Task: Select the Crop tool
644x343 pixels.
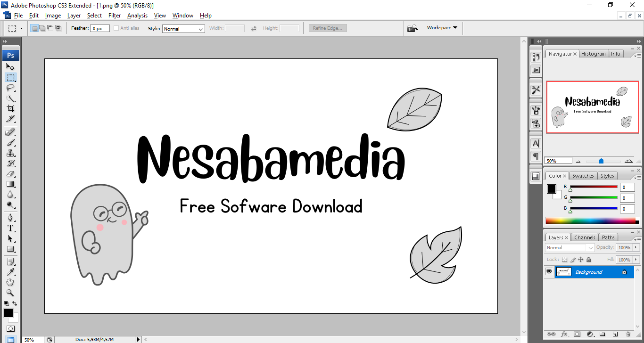Action: click(x=10, y=108)
